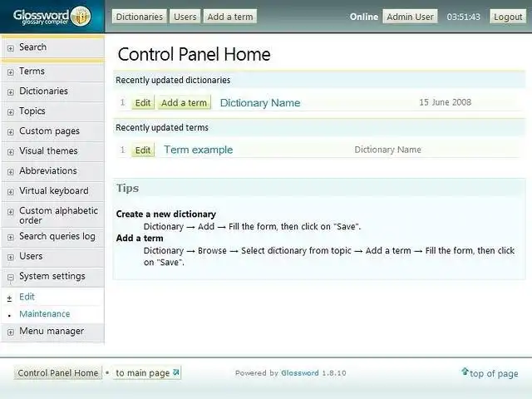This screenshot has height=399, width=532.
Task: Open the Users top menu tab
Action: (185, 17)
